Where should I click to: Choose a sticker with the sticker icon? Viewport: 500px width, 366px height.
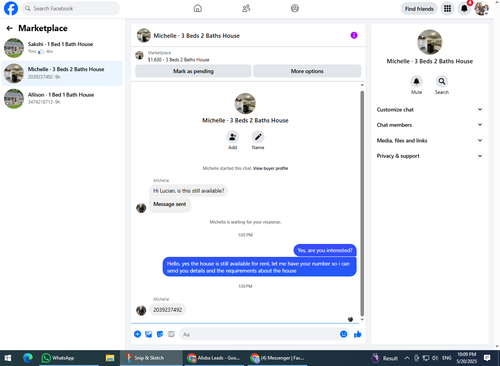point(160,334)
